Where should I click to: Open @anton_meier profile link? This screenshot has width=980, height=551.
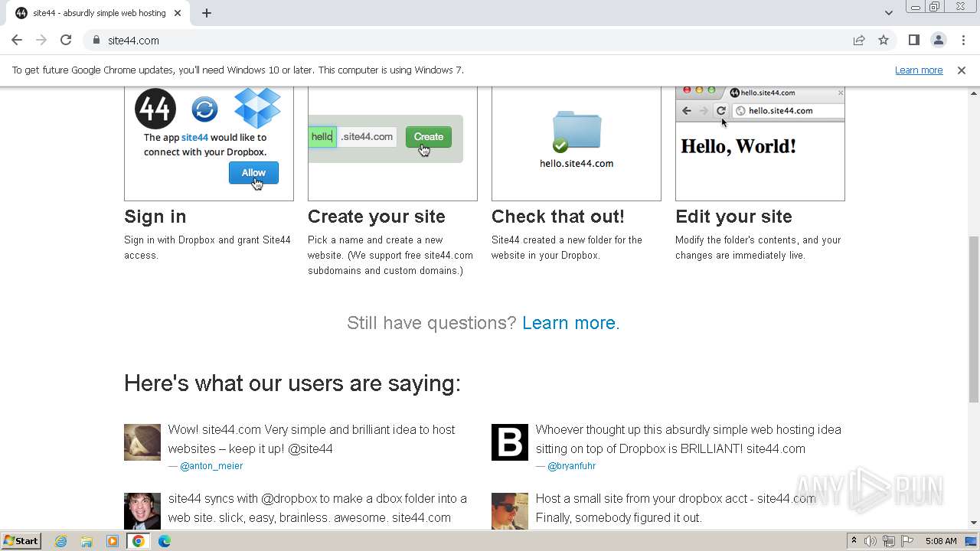coord(211,466)
